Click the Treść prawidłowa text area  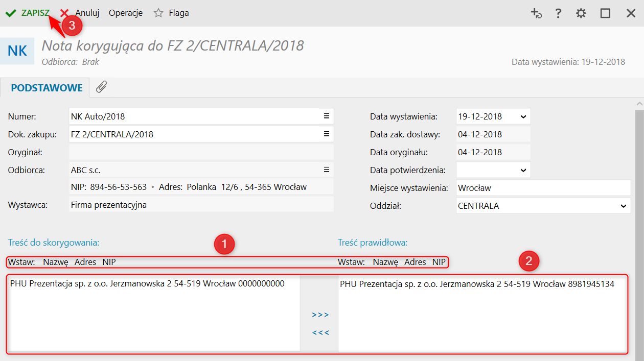(x=482, y=314)
